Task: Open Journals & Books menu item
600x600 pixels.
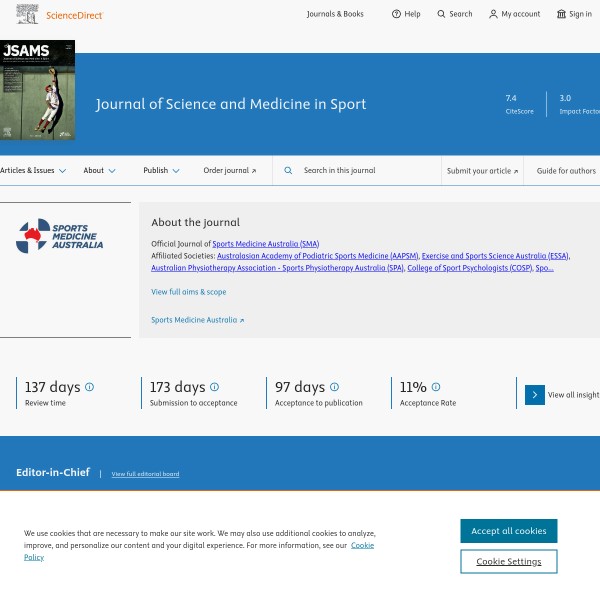Action: point(335,14)
